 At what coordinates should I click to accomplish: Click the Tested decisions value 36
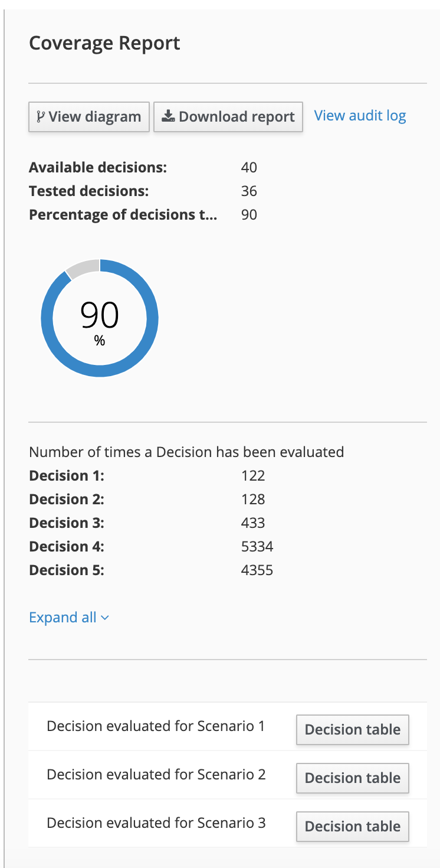click(x=249, y=191)
